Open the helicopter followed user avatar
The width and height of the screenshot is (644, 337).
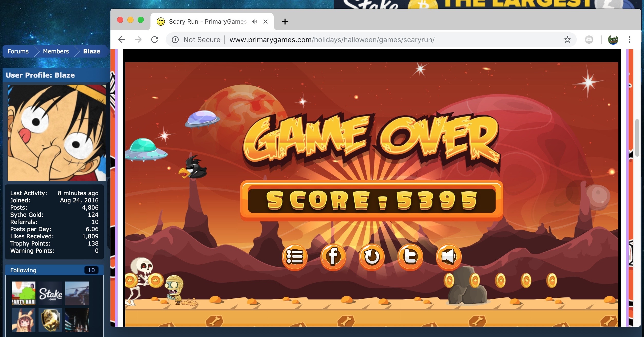point(77,293)
